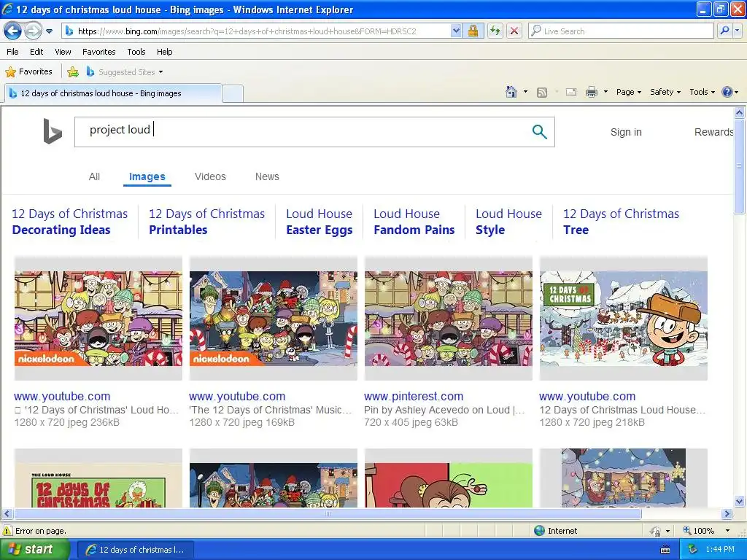Select 12 Days of Christmas Tree suggestion
Screen dimensions: 747x560
[x=621, y=222]
